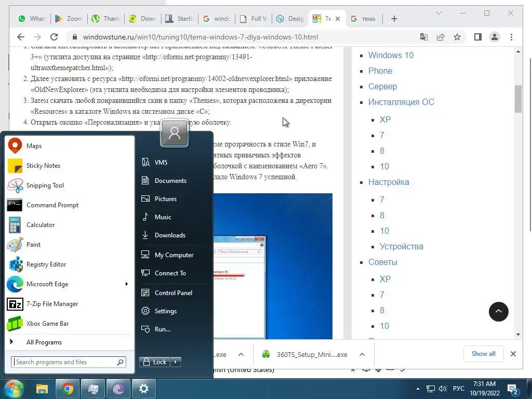Close the active Te tab
The image size is (532, 399).
pyautogui.click(x=338, y=19)
